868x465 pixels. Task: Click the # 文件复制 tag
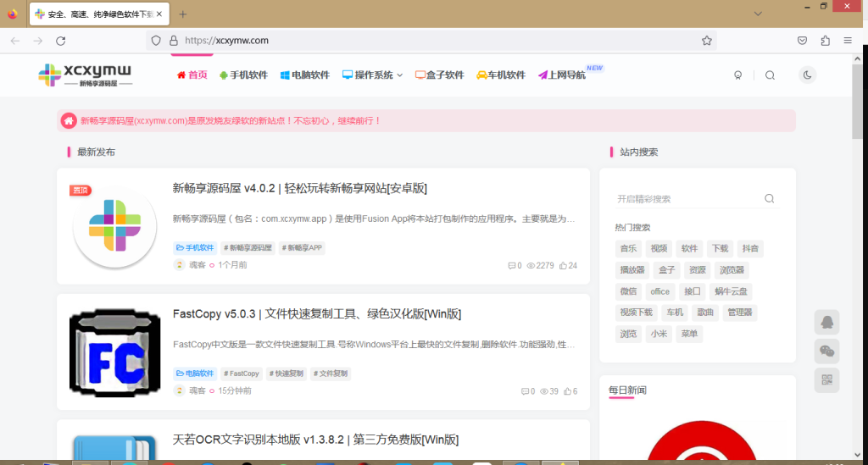331,374
